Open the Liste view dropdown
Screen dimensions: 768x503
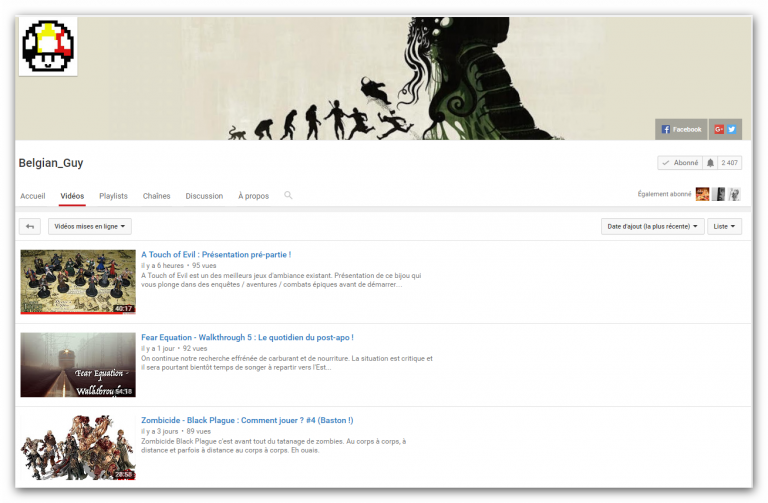[x=724, y=226]
